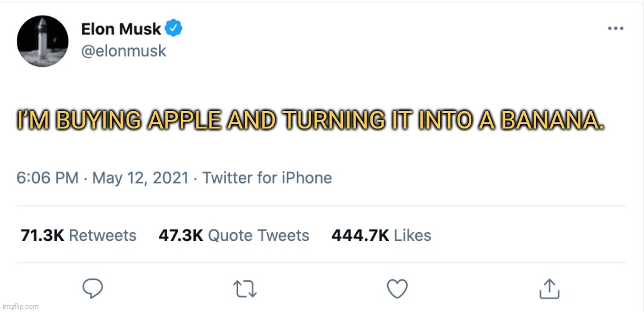Open the Elon Musk display name
The width and height of the screenshot is (644, 312).
121,29
